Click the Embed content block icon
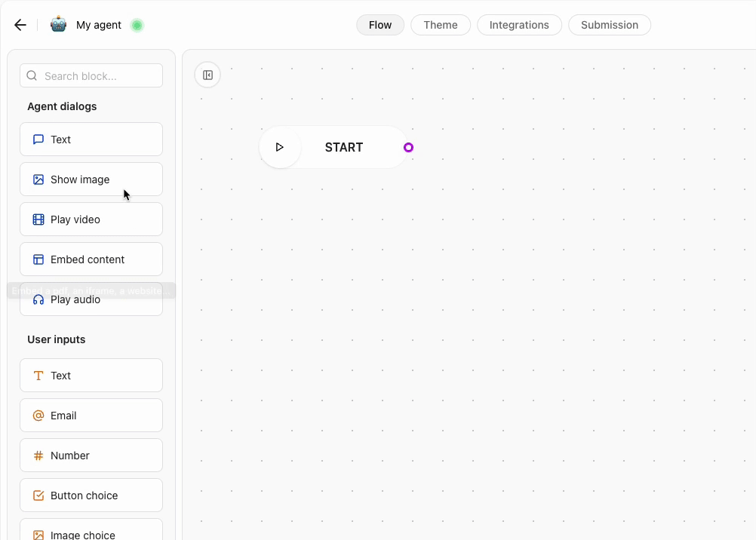This screenshot has height=540, width=756. point(38,259)
